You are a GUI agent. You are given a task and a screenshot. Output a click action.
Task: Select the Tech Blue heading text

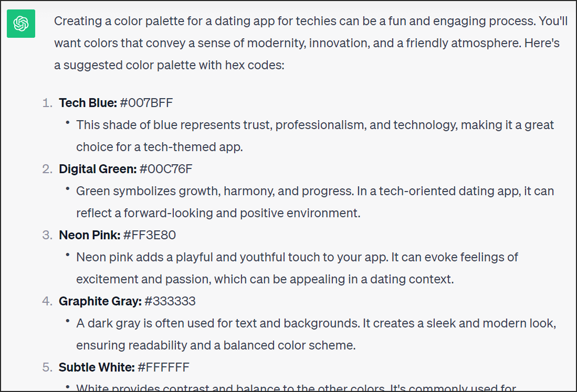88,103
